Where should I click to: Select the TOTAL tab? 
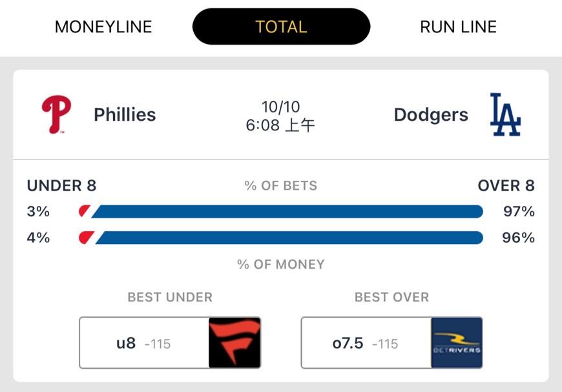pyautogui.click(x=281, y=26)
